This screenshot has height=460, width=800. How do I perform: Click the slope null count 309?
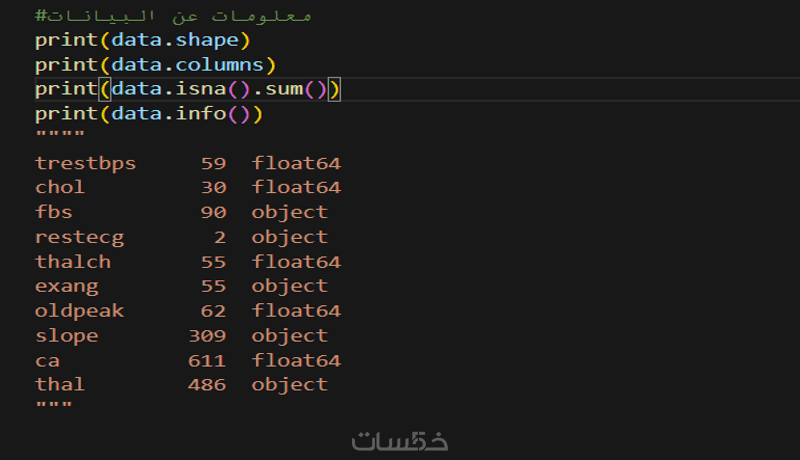(x=207, y=335)
